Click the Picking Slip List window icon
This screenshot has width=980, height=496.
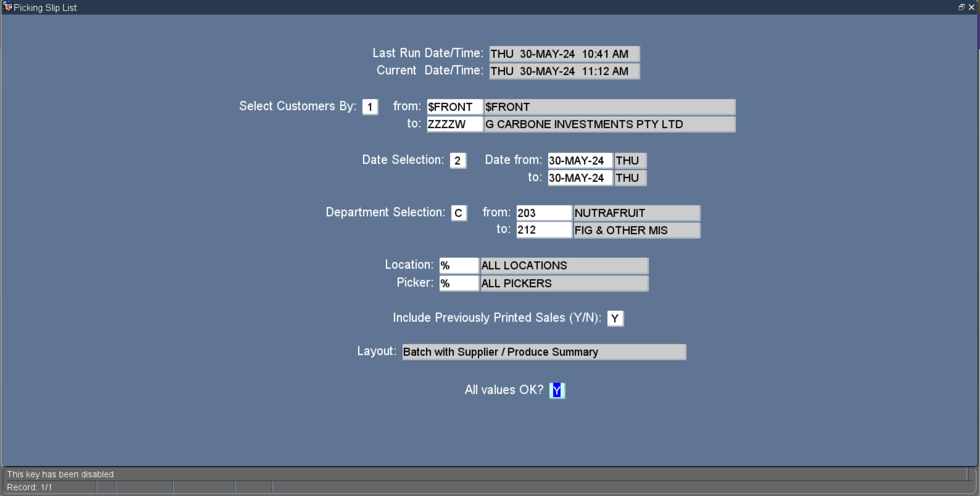tap(7, 7)
